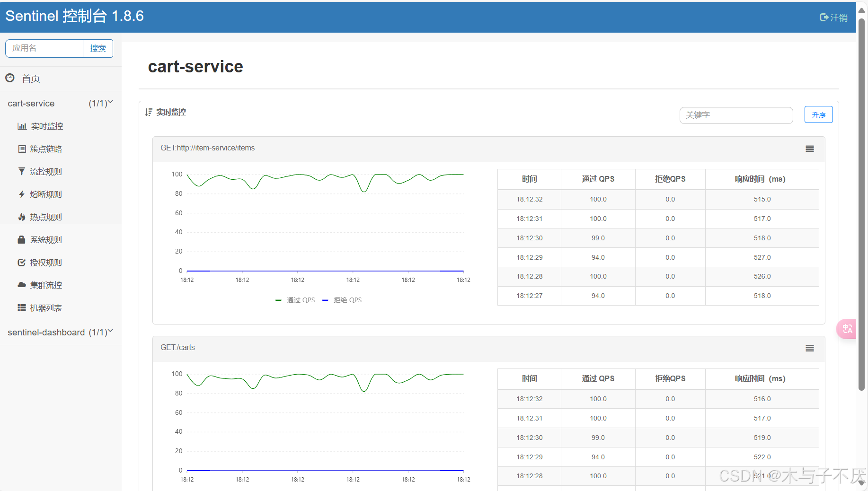868x491 pixels.
Task: Click the 授权规则 check-square icon
Action: point(22,263)
